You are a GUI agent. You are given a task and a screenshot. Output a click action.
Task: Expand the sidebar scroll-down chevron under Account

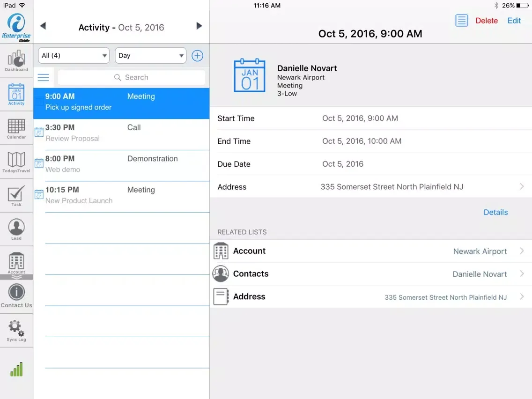[16, 277]
